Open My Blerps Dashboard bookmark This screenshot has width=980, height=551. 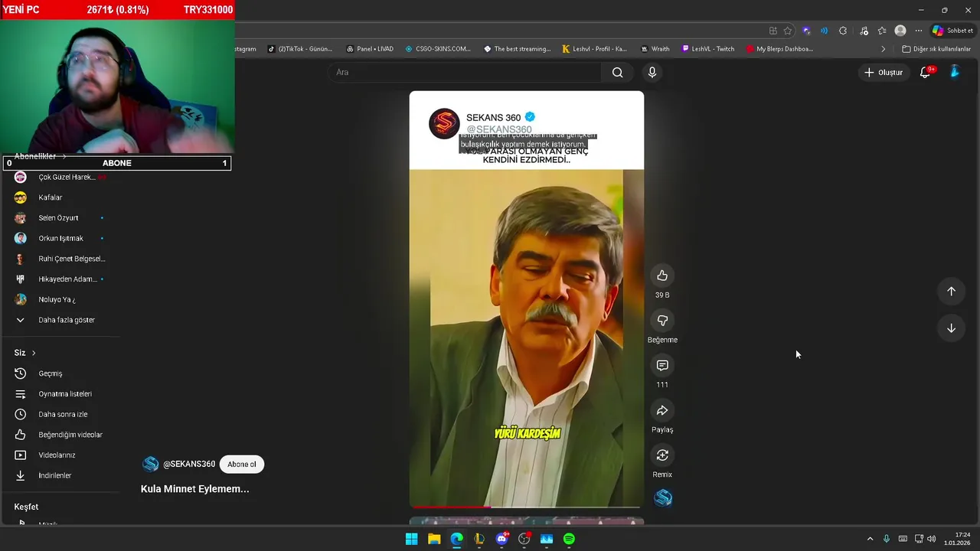pos(779,49)
